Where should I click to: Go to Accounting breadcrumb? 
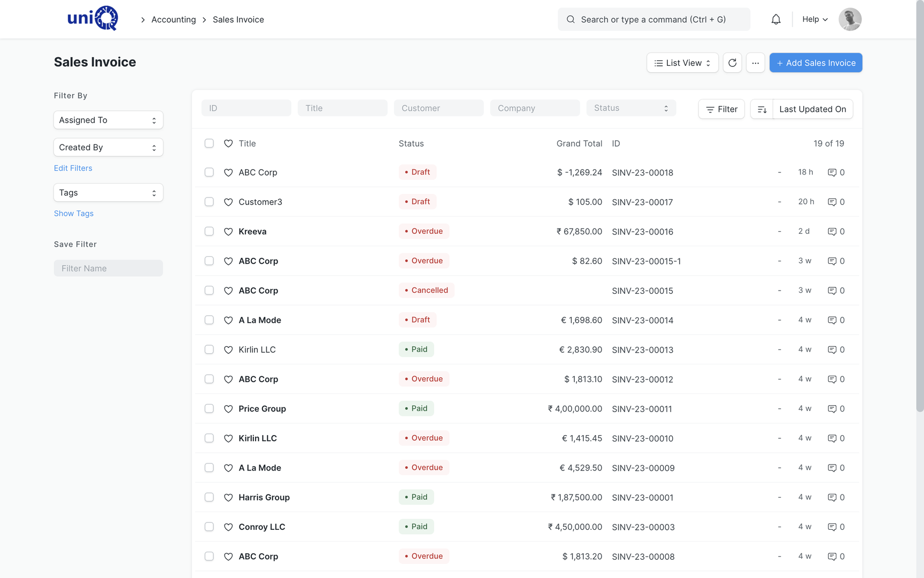click(x=174, y=19)
